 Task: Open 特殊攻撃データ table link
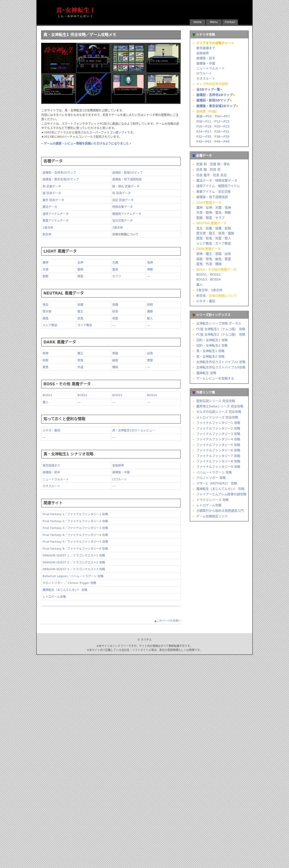coord(122,207)
